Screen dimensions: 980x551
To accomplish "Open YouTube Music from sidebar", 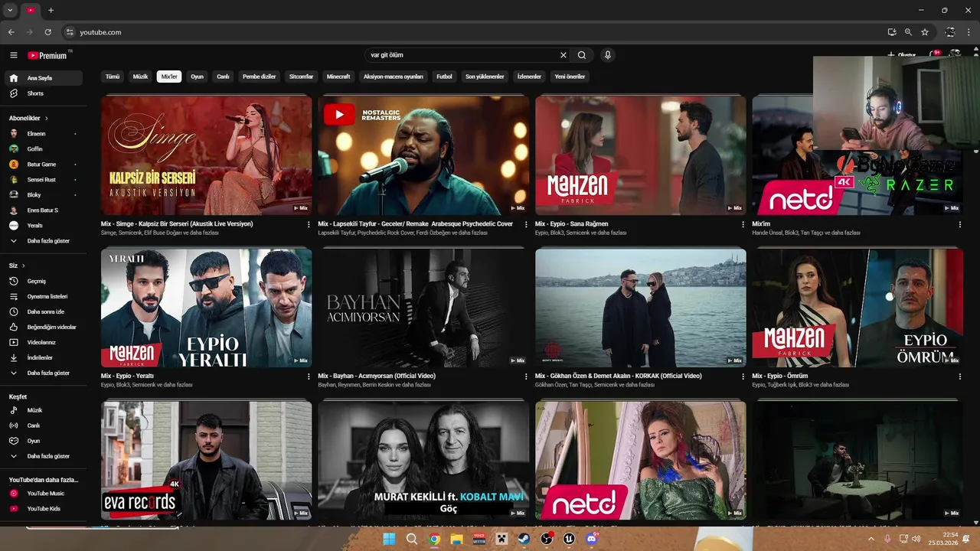I will click(44, 494).
